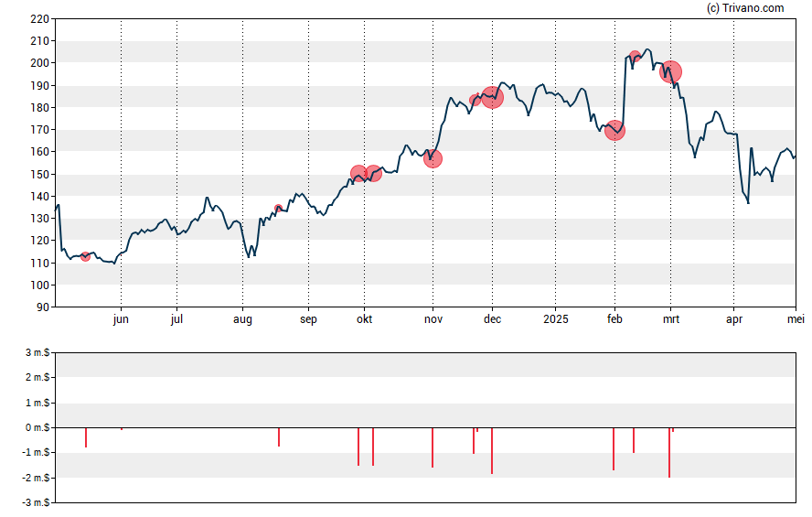
Task: Click the '200' price axis label
Action: [40, 63]
